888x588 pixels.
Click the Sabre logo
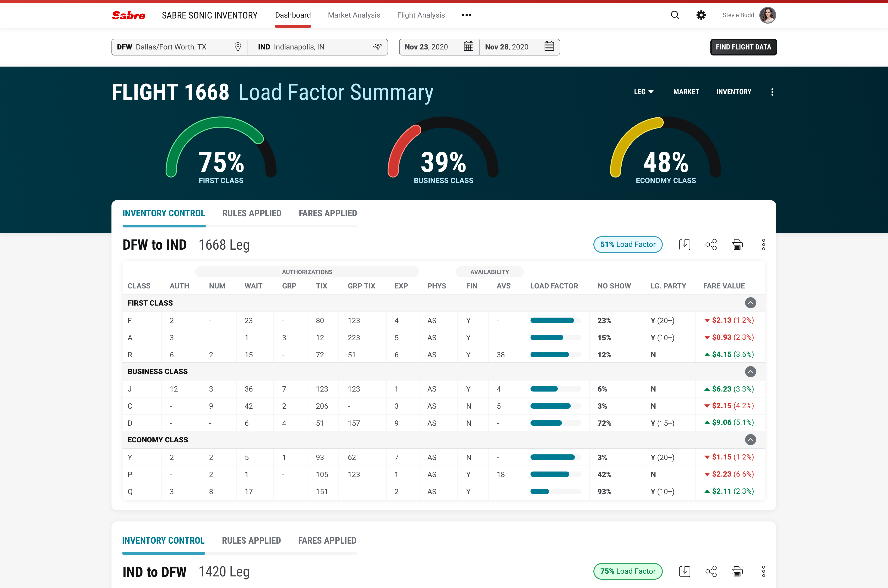128,15
